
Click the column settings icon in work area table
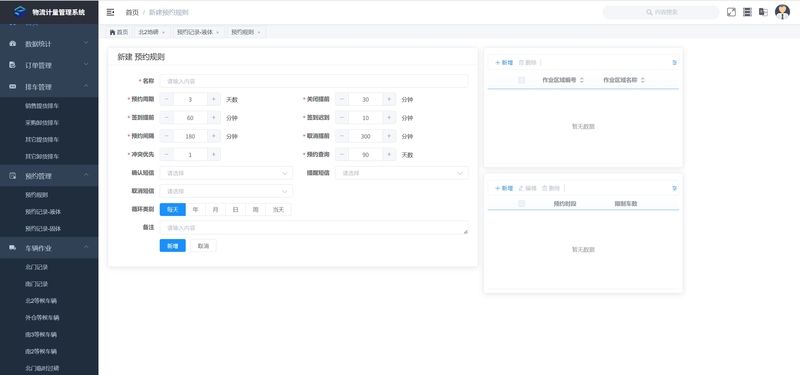(x=674, y=63)
